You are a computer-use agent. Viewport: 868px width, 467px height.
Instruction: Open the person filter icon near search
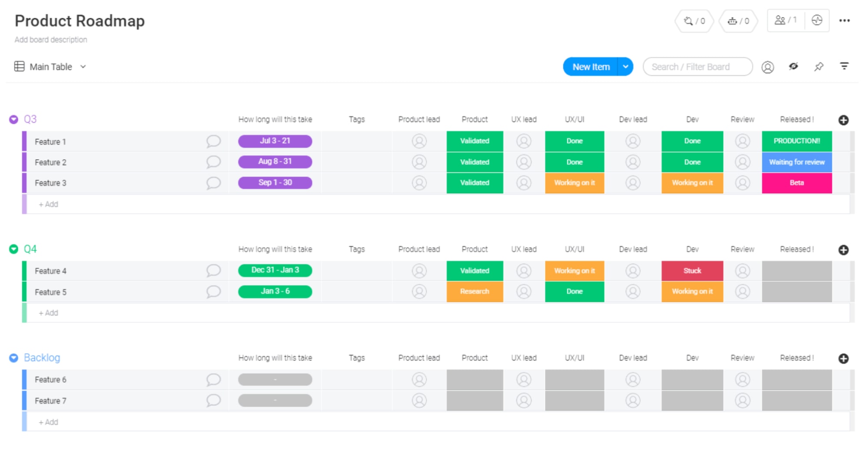(x=768, y=67)
